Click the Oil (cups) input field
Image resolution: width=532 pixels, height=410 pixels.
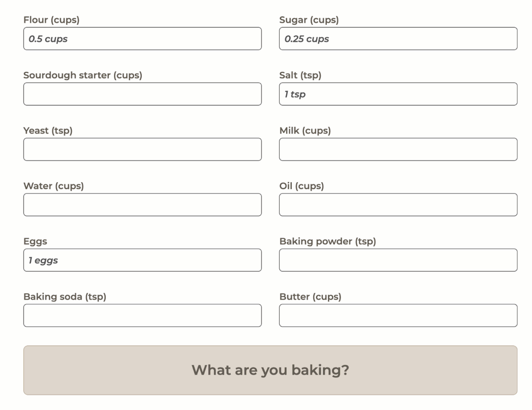pos(398,204)
